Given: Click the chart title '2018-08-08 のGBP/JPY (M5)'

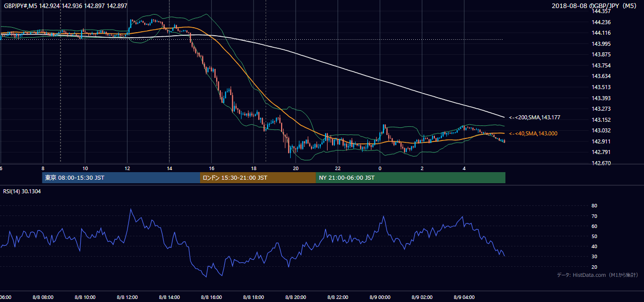Looking at the screenshot, I should 595,6.
